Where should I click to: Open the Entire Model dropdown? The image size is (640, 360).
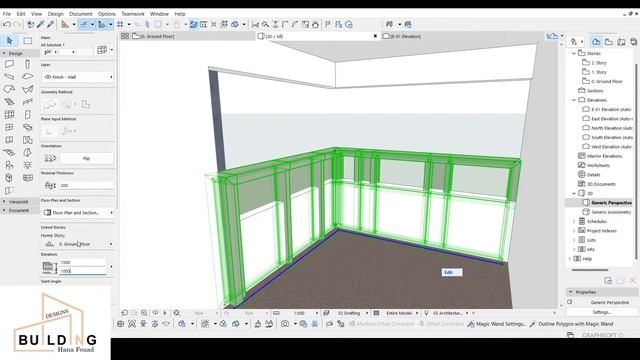400,313
